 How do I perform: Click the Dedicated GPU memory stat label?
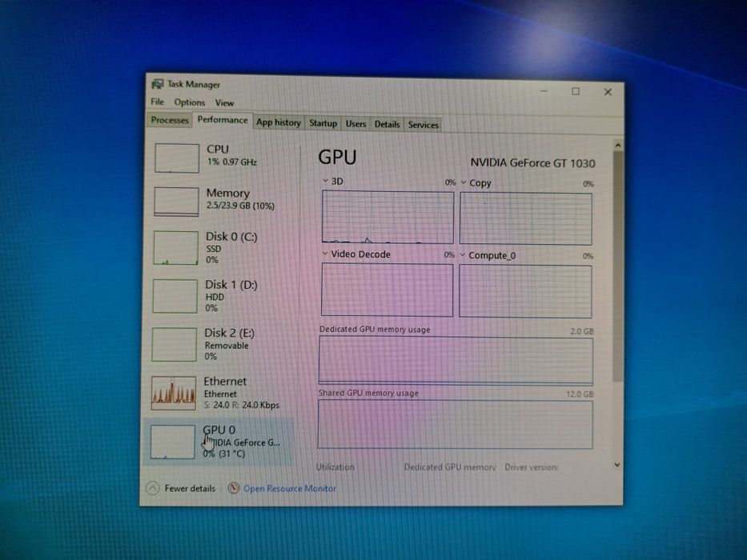point(450,467)
